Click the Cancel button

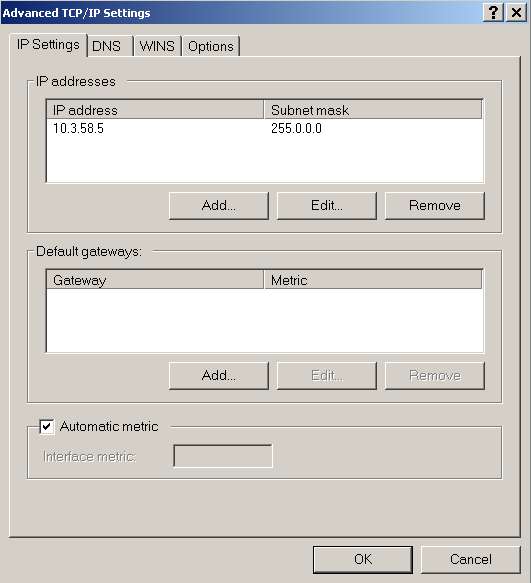pos(471,560)
